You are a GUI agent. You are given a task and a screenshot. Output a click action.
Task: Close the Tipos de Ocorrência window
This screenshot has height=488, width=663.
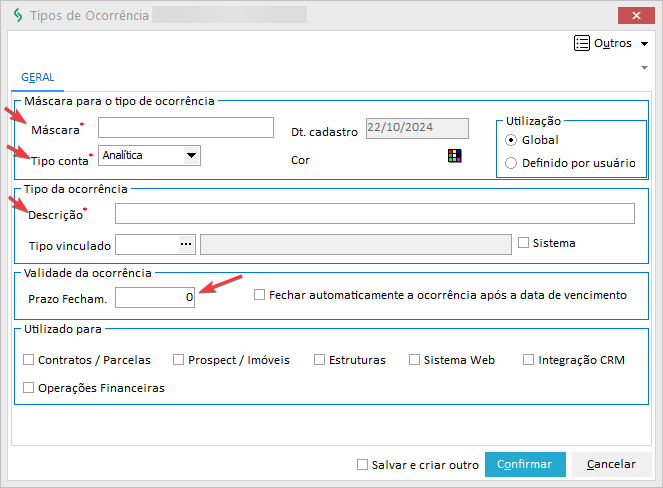pyautogui.click(x=637, y=16)
